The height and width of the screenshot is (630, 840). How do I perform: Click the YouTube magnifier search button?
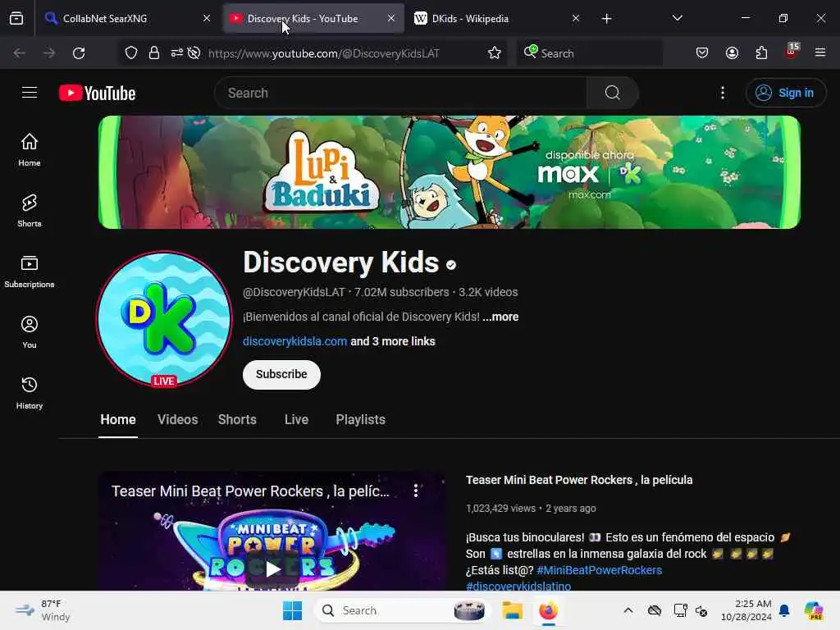pyautogui.click(x=612, y=93)
